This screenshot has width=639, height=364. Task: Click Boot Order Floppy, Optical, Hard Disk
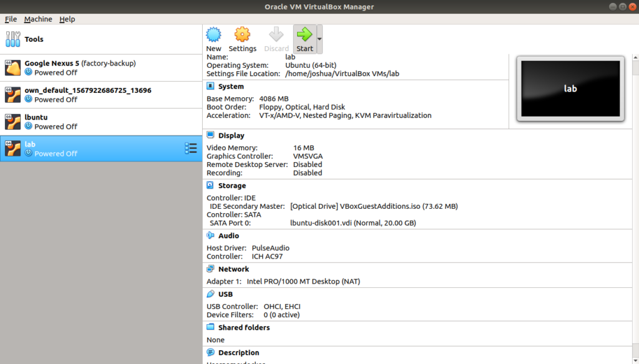[302, 107]
